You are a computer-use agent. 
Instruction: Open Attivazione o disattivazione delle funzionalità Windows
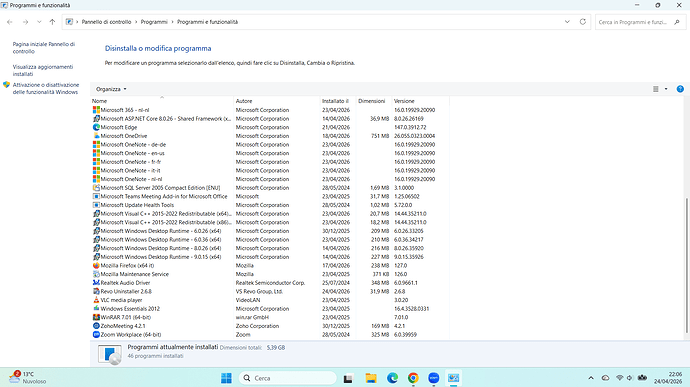click(x=46, y=88)
